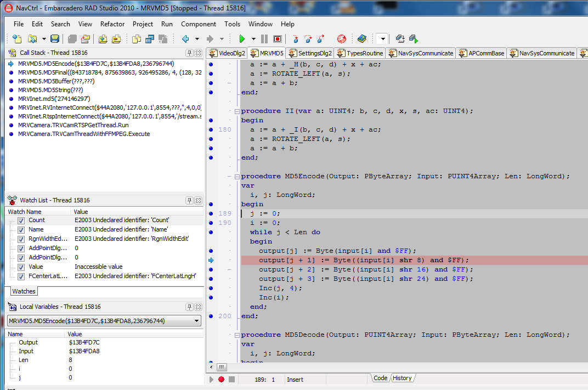The width and height of the screenshot is (588, 390).
Task: Open help via the book toolbar icon
Action: [362, 39]
